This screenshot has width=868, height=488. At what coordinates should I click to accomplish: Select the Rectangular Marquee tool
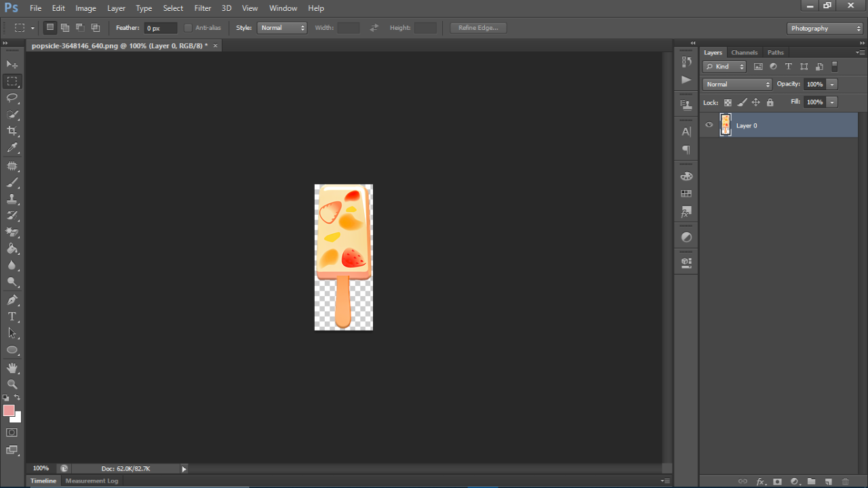pos(12,81)
